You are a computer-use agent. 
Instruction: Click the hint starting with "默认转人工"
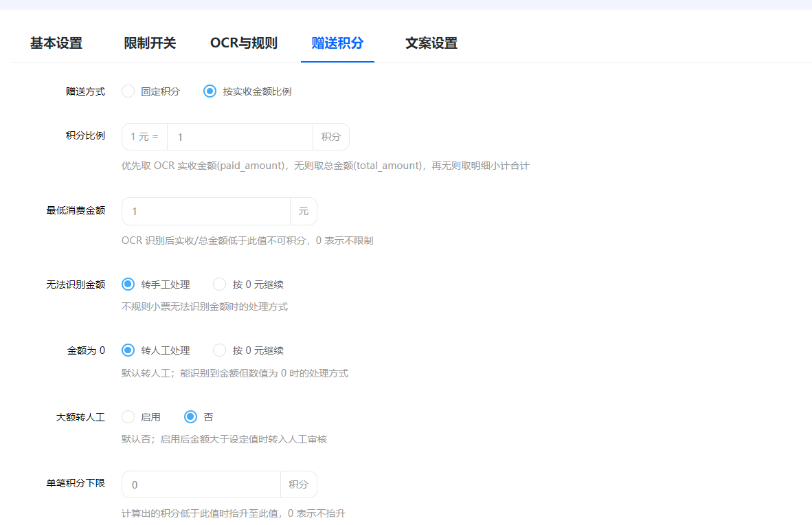click(x=234, y=373)
